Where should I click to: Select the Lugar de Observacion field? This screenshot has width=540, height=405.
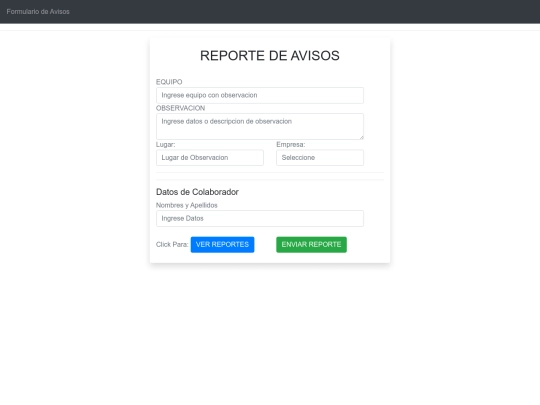pos(210,158)
